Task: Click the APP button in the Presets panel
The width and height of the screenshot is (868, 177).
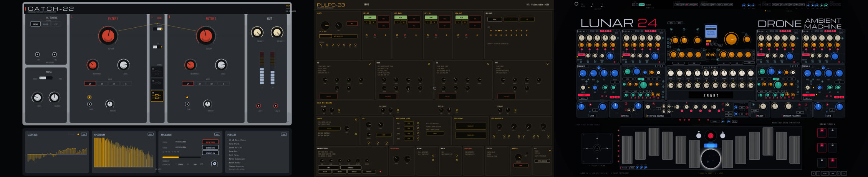Action: click(x=284, y=134)
